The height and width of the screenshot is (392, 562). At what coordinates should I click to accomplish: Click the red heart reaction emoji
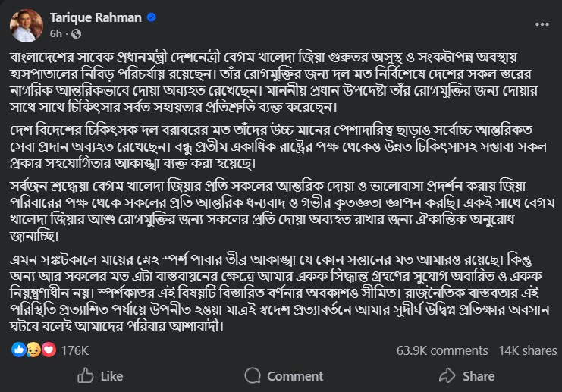tap(49, 350)
